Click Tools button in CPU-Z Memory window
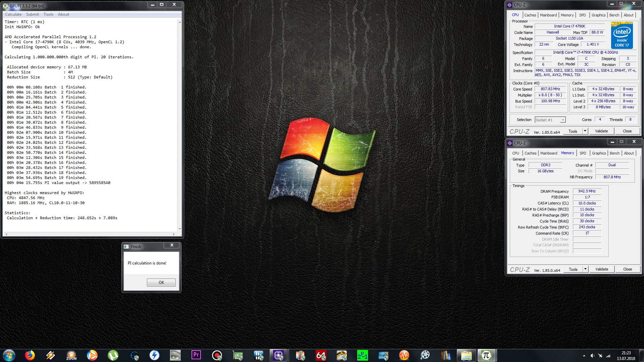The width and height of the screenshot is (644, 362). point(573,269)
